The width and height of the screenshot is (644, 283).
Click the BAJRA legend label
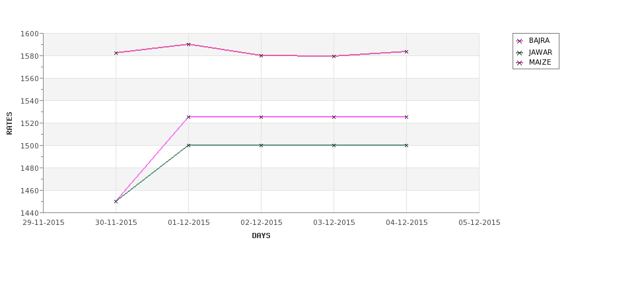pyautogui.click(x=539, y=41)
